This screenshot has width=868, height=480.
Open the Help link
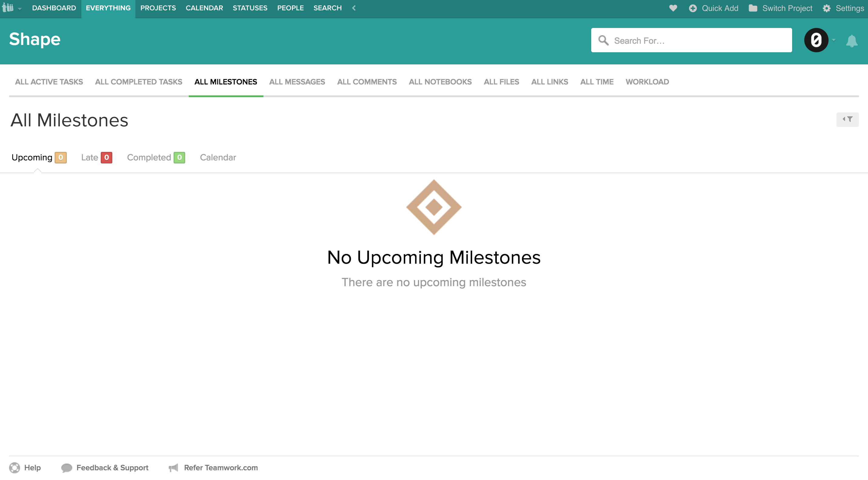coord(32,468)
